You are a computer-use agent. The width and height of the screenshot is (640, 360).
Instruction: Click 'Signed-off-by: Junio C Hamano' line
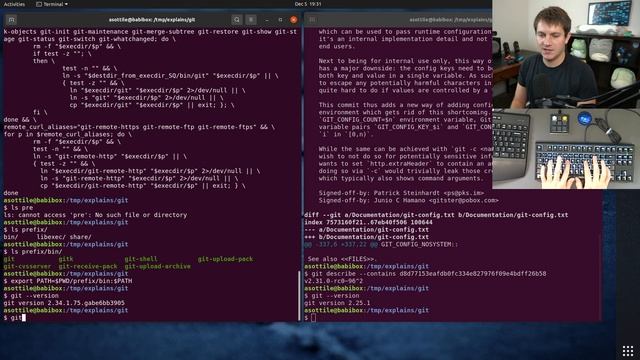pos(409,200)
